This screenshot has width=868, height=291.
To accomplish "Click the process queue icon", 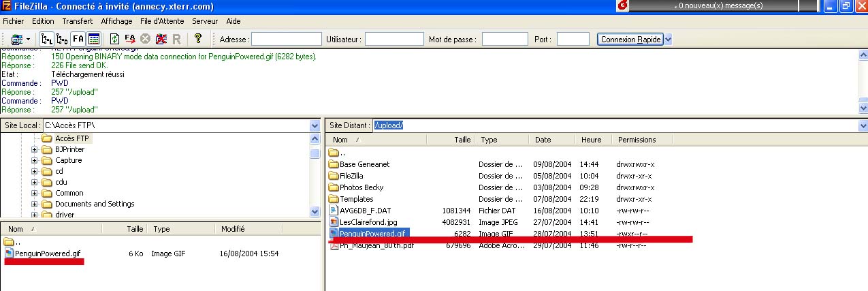I will click(130, 40).
